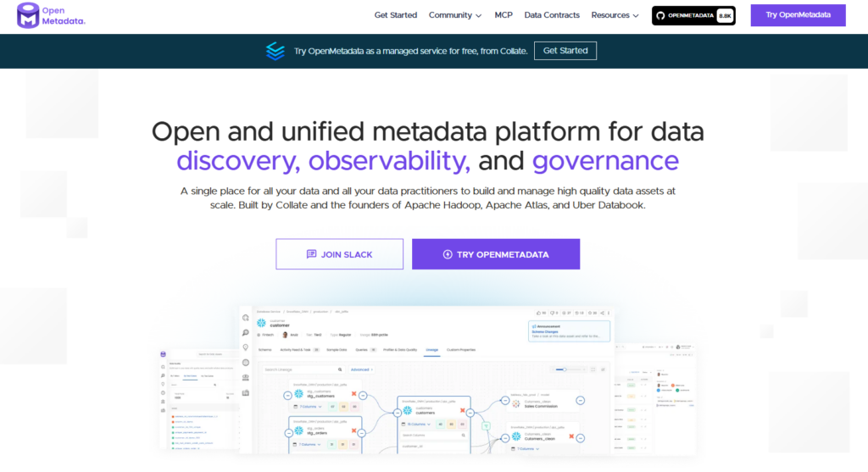Open the MCP menu item

tap(504, 15)
